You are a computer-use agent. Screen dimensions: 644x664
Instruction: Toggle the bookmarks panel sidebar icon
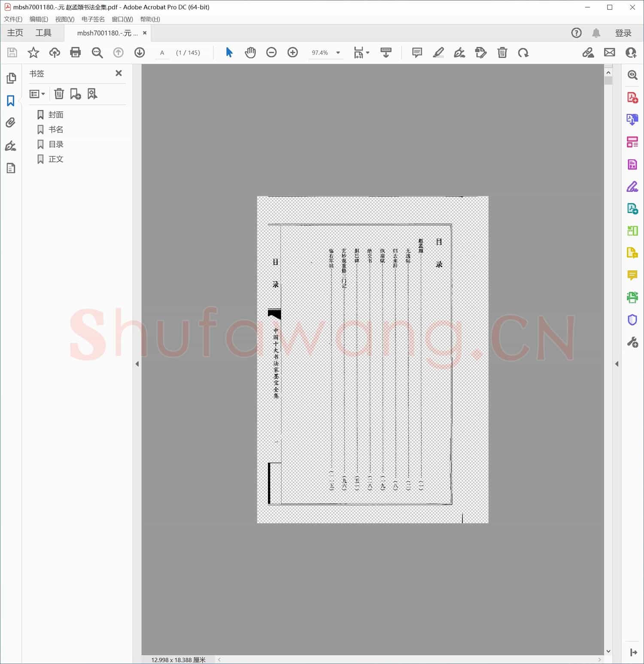click(11, 101)
